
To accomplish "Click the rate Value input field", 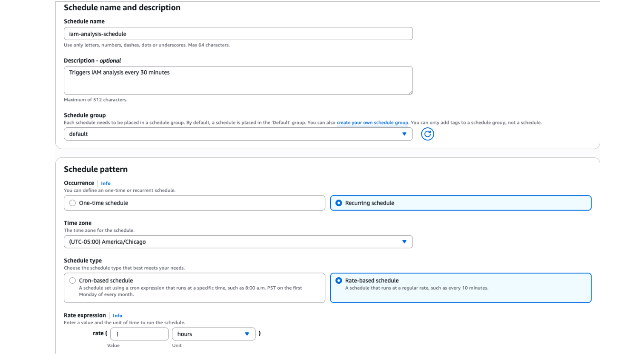I will click(139, 334).
